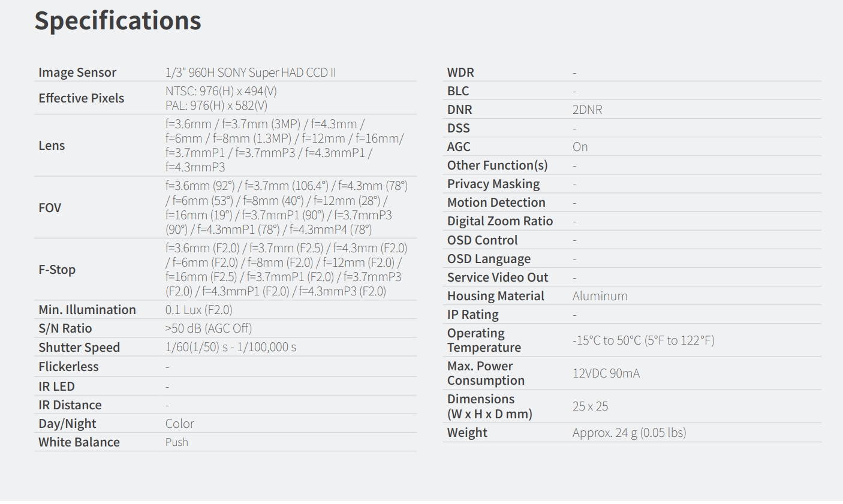
Task: Select the 0.1 Lux (F2.0) value
Action: pos(198,310)
